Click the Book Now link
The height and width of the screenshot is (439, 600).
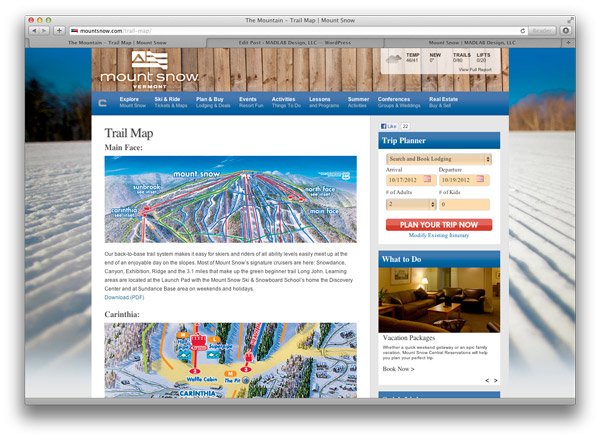click(x=398, y=369)
